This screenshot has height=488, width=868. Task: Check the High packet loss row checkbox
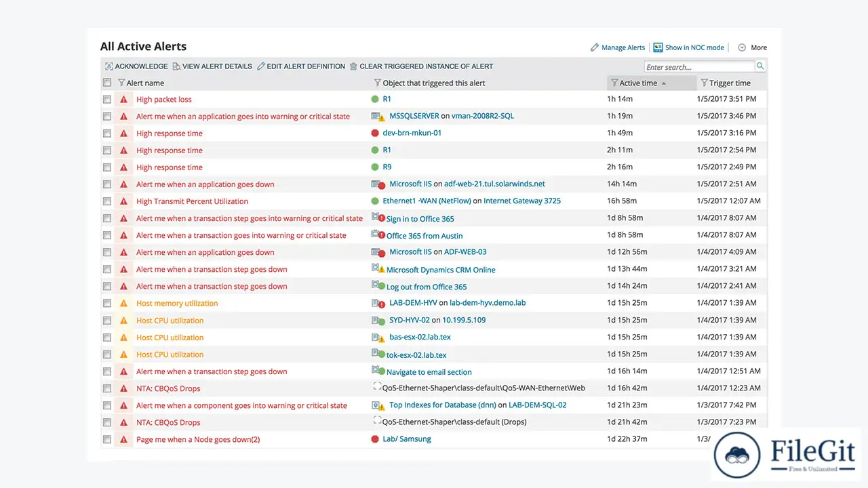tap(107, 99)
